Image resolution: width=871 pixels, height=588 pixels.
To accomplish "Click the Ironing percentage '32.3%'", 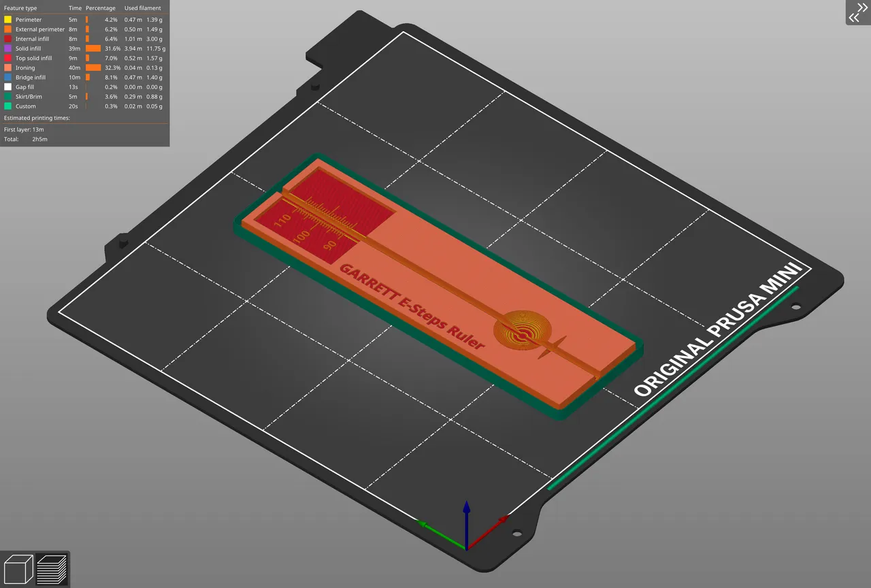I will pos(112,67).
